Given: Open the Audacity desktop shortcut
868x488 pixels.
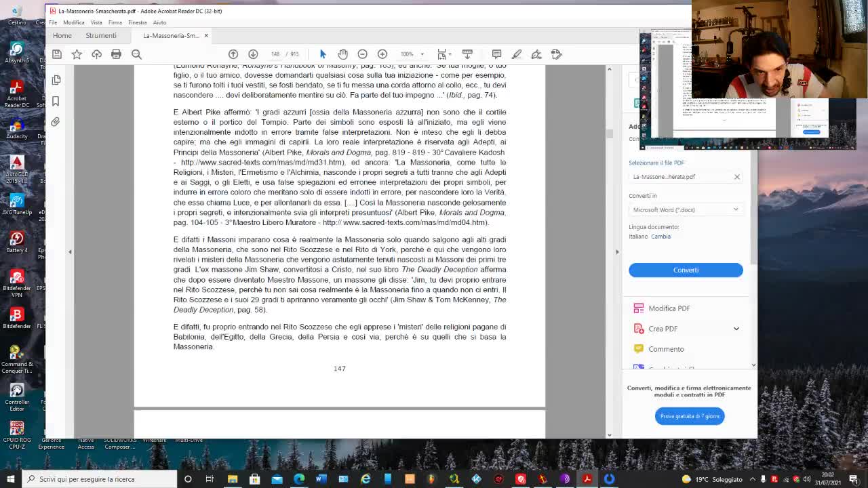Looking at the screenshot, I should [x=17, y=127].
